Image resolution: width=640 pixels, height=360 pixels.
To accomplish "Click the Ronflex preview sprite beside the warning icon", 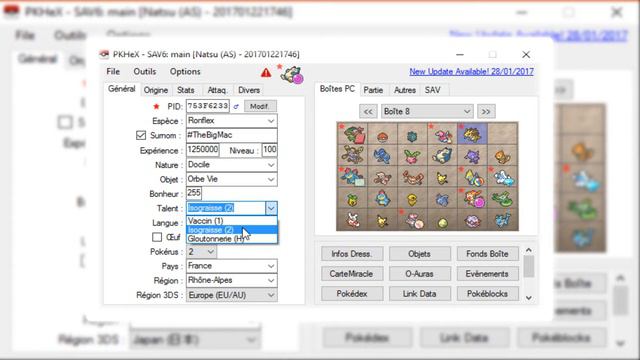I will pyautogui.click(x=292, y=75).
